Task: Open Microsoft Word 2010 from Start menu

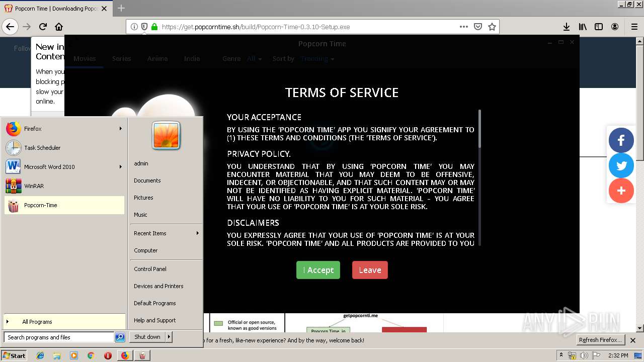Action: (64, 167)
